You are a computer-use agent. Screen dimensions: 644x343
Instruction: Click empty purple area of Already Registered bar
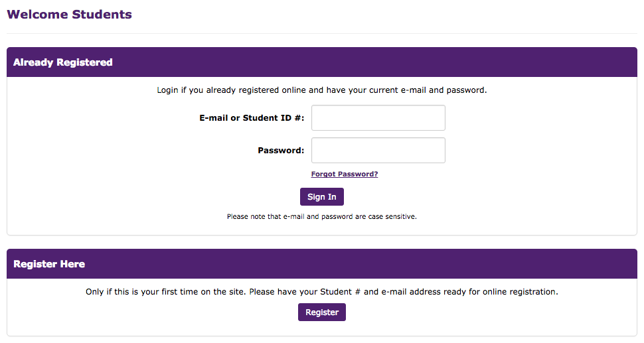(398, 62)
